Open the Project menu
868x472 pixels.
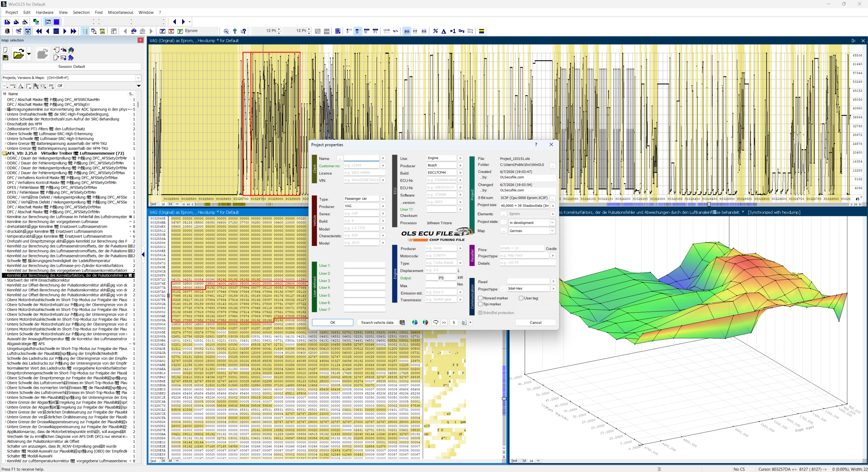[12, 13]
